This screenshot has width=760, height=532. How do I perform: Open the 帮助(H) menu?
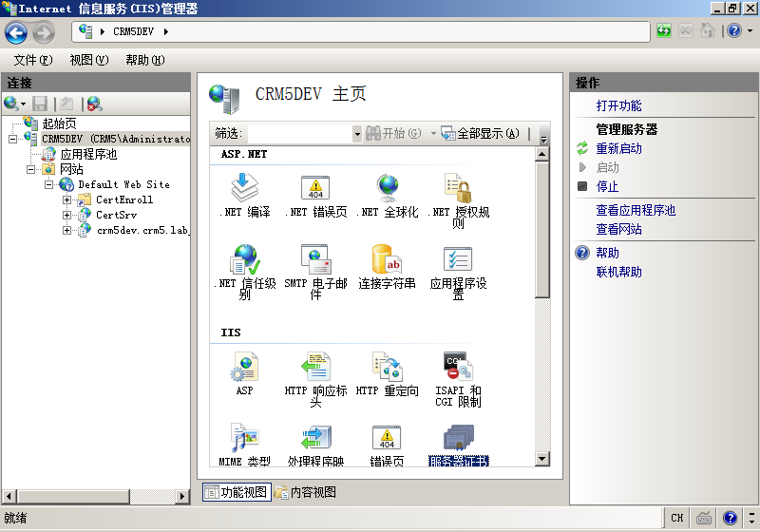tap(145, 60)
